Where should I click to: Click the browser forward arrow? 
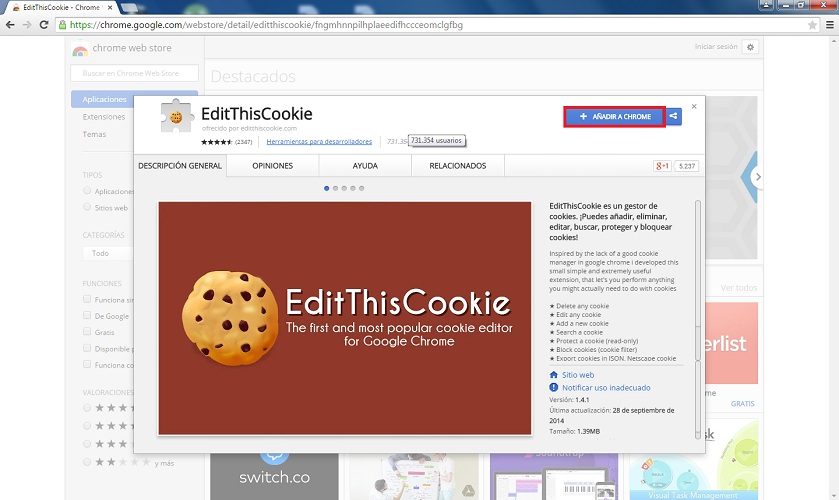point(27,25)
